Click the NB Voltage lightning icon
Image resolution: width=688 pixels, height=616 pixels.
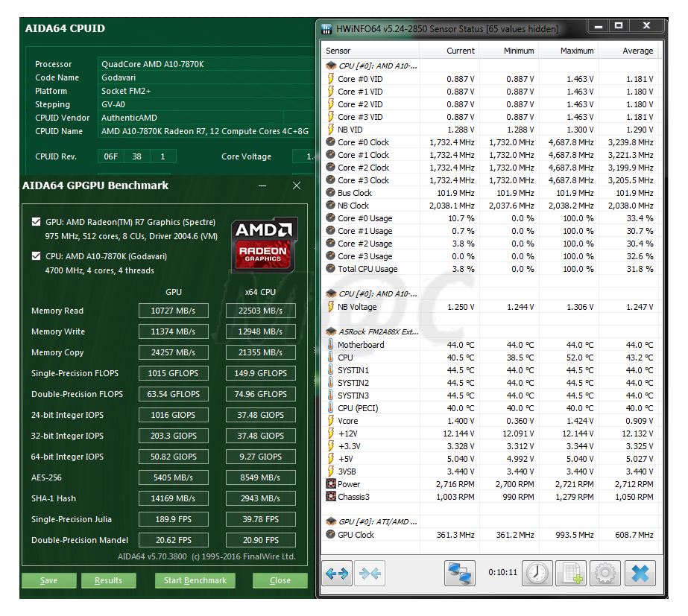[330, 307]
